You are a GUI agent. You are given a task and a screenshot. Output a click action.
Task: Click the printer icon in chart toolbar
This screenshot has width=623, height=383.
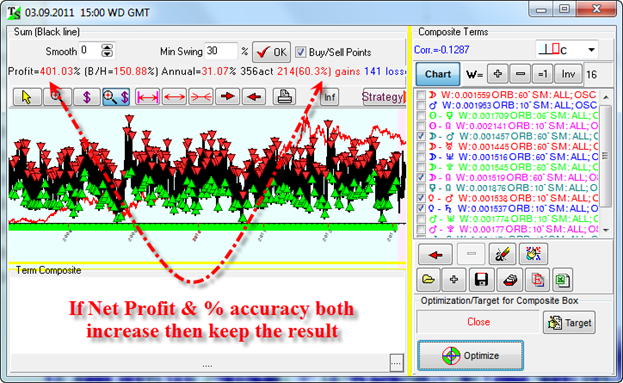284,97
